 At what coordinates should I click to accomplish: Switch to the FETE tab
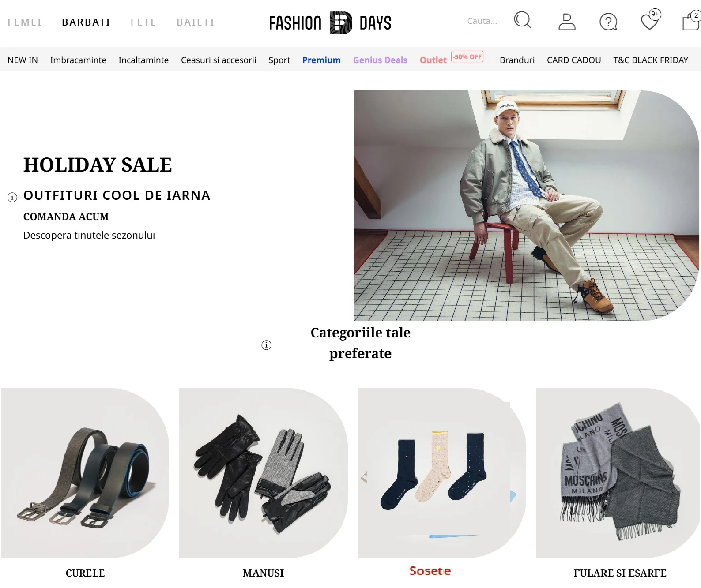pos(143,22)
